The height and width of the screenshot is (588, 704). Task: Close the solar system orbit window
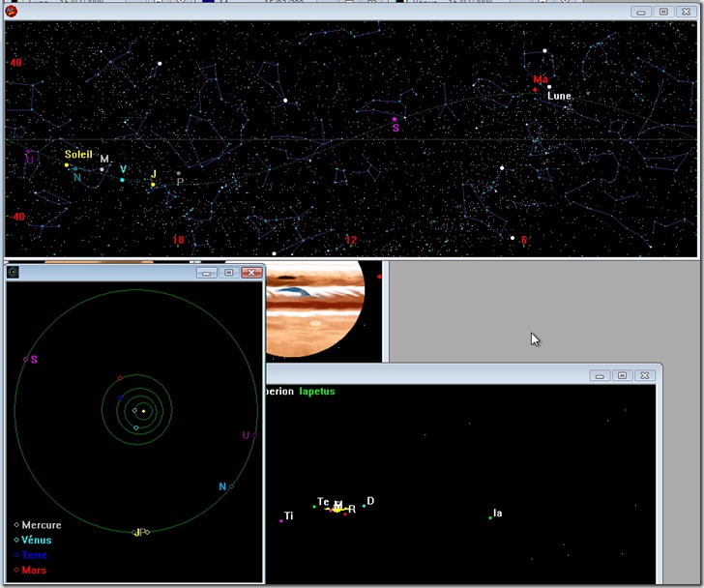[250, 273]
